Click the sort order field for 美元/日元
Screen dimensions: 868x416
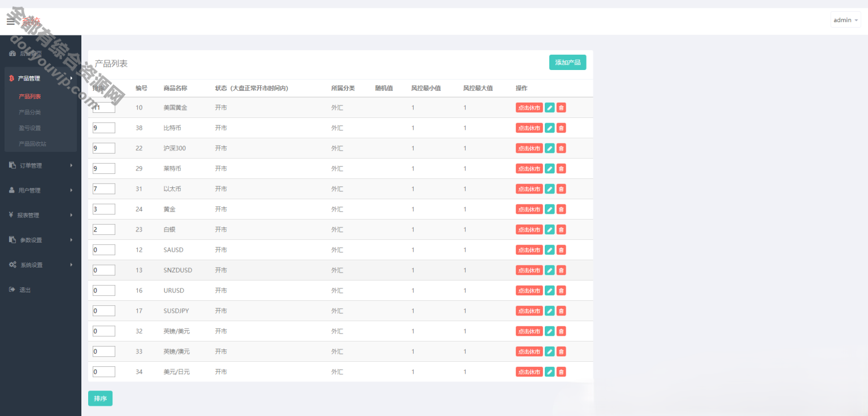click(x=104, y=372)
